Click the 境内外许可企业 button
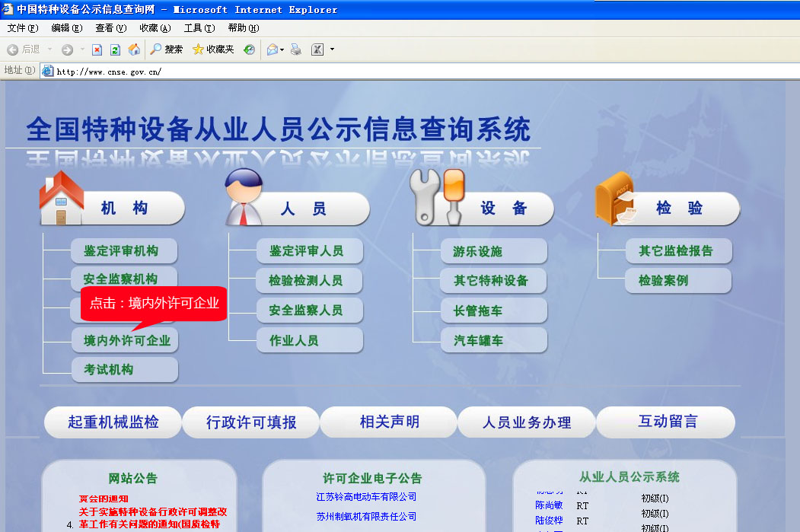Screen dimensions: 800x532 point(126,340)
